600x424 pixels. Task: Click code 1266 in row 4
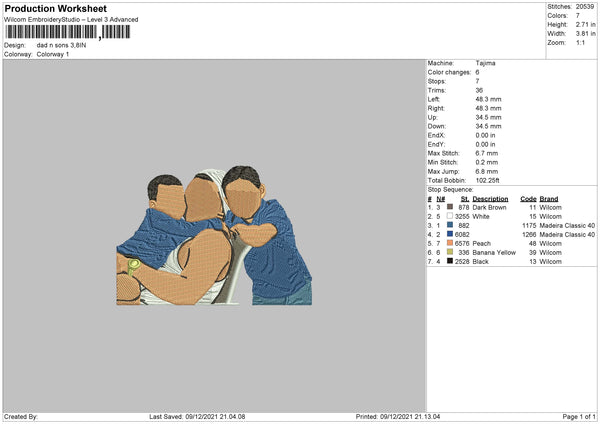pos(529,235)
